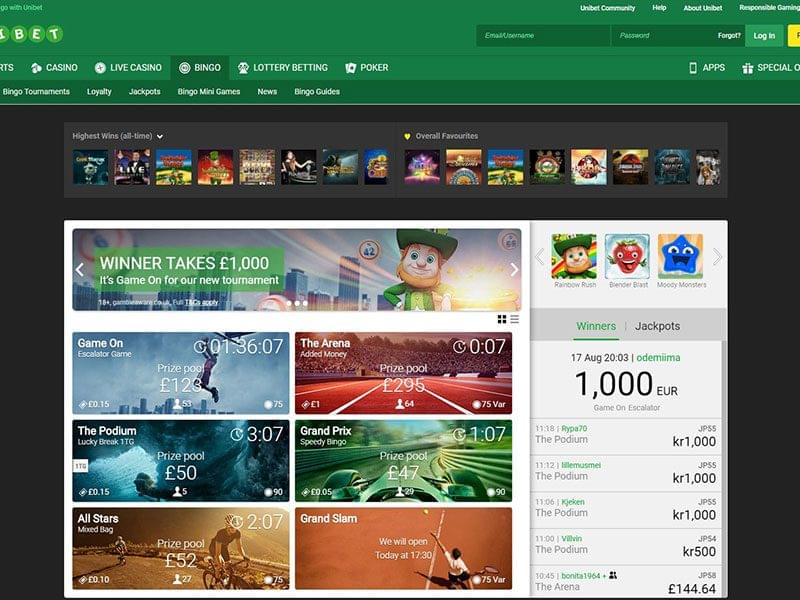Click the Password field
Viewport: 800px width, 600px height.
pos(663,36)
